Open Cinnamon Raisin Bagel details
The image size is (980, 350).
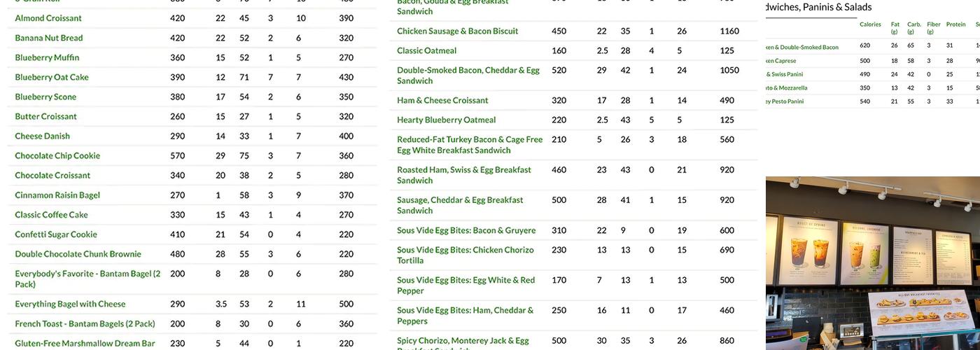pyautogui.click(x=57, y=195)
